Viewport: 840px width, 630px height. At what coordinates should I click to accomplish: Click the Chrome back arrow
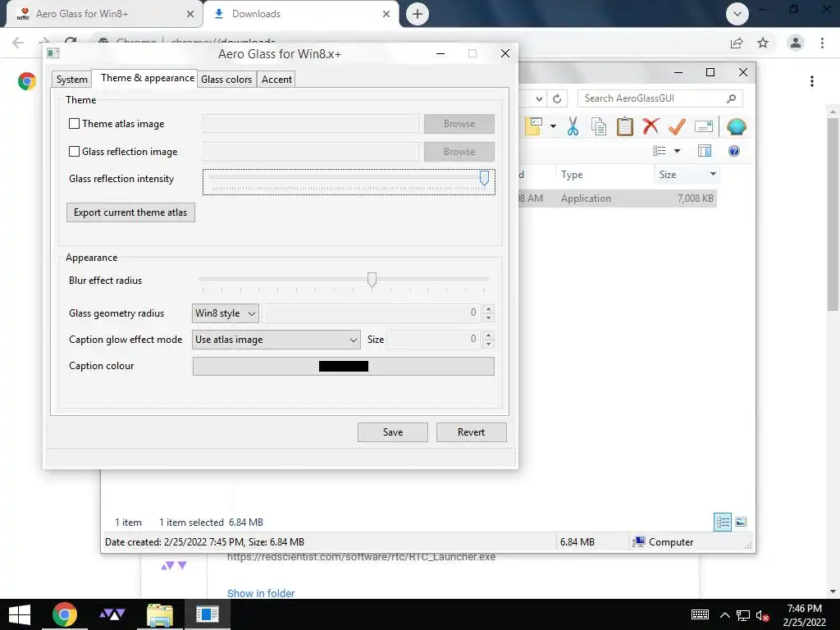pyautogui.click(x=18, y=43)
